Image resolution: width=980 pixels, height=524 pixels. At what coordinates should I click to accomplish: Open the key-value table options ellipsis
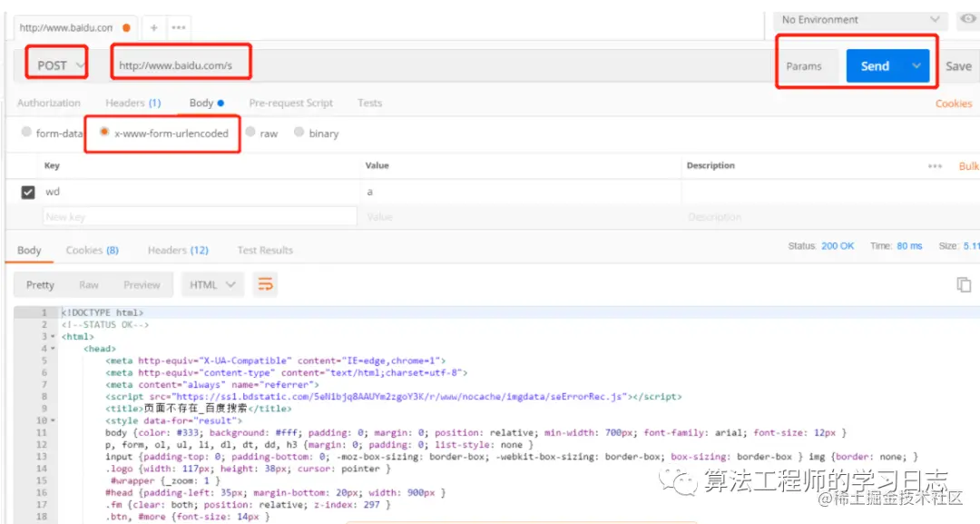click(x=935, y=165)
